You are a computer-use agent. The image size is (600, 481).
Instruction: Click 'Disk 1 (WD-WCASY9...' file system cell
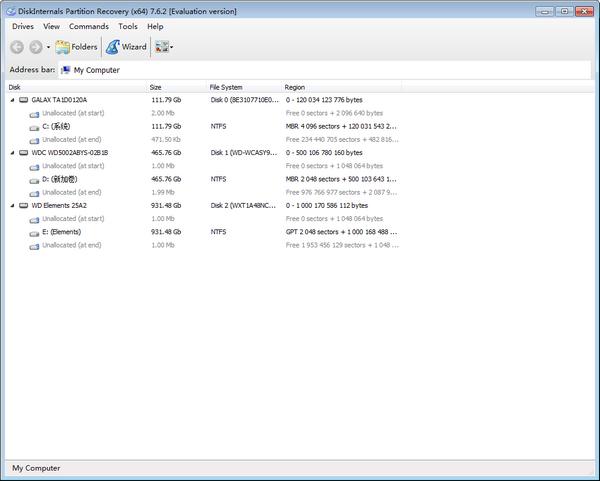click(x=243, y=153)
